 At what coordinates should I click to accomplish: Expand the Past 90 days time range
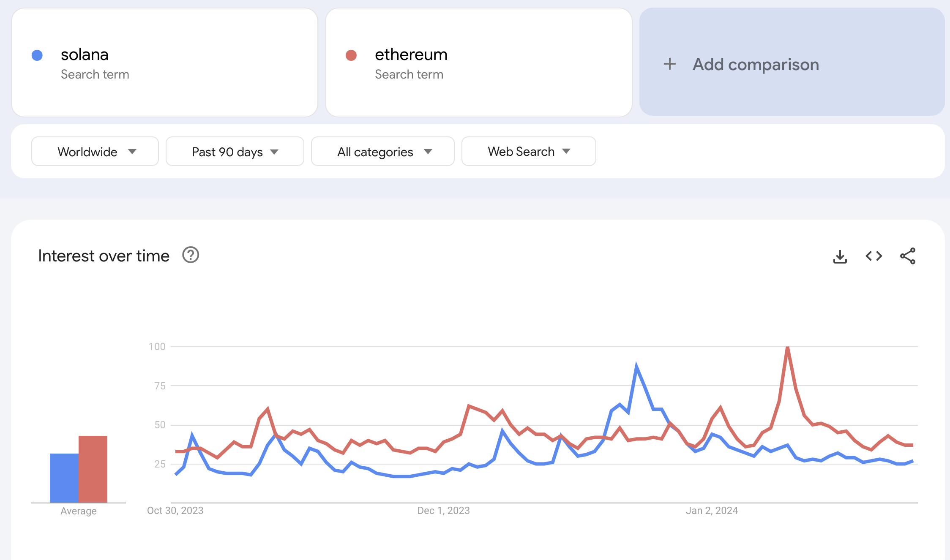point(235,152)
